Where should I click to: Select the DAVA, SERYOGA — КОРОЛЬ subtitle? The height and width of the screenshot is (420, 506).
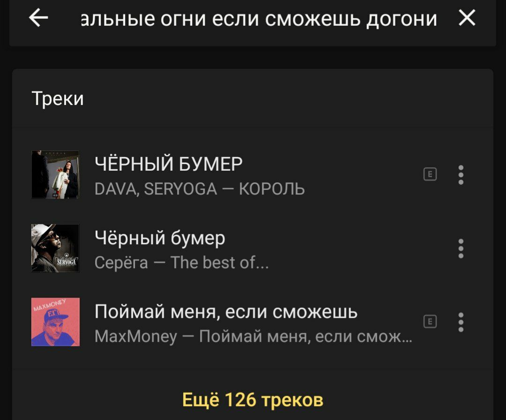click(x=200, y=189)
